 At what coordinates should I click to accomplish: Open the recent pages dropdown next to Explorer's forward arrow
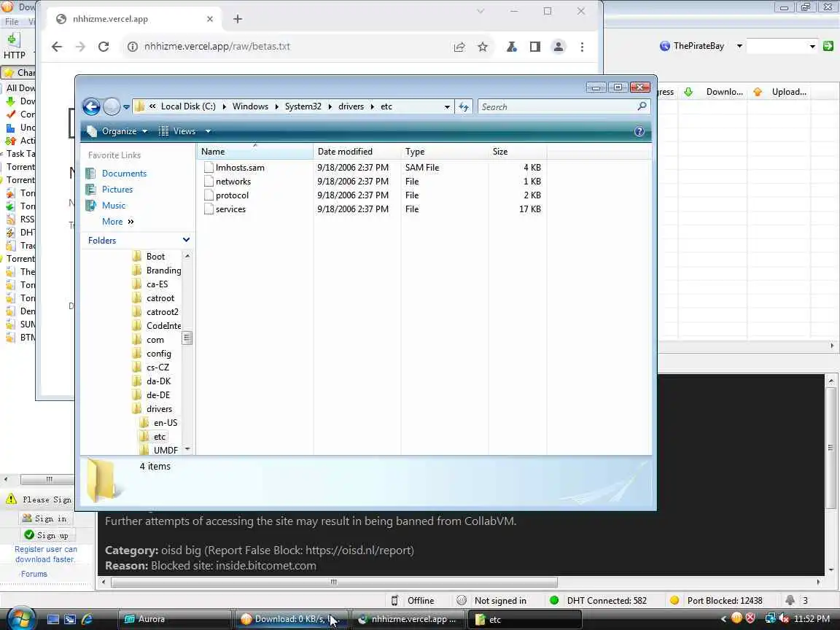(x=126, y=106)
